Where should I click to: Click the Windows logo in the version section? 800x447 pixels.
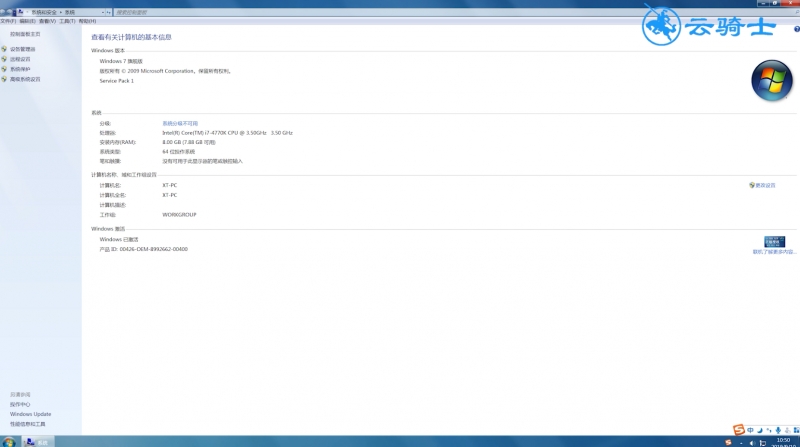[x=771, y=81]
